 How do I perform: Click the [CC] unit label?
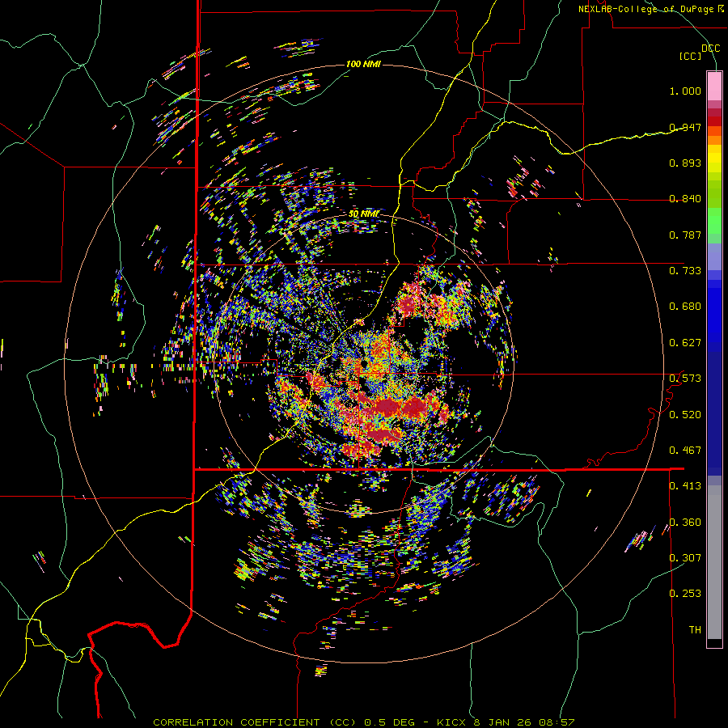(691, 56)
